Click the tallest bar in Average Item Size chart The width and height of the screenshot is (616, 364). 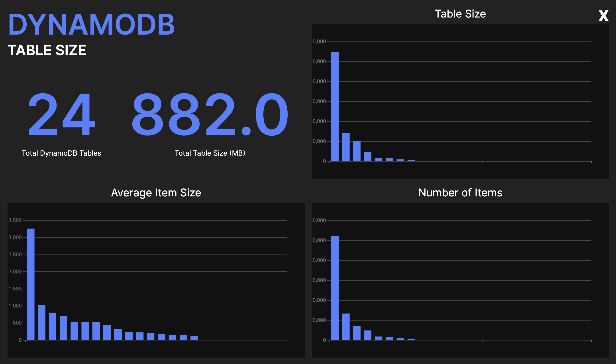pyautogui.click(x=30, y=285)
